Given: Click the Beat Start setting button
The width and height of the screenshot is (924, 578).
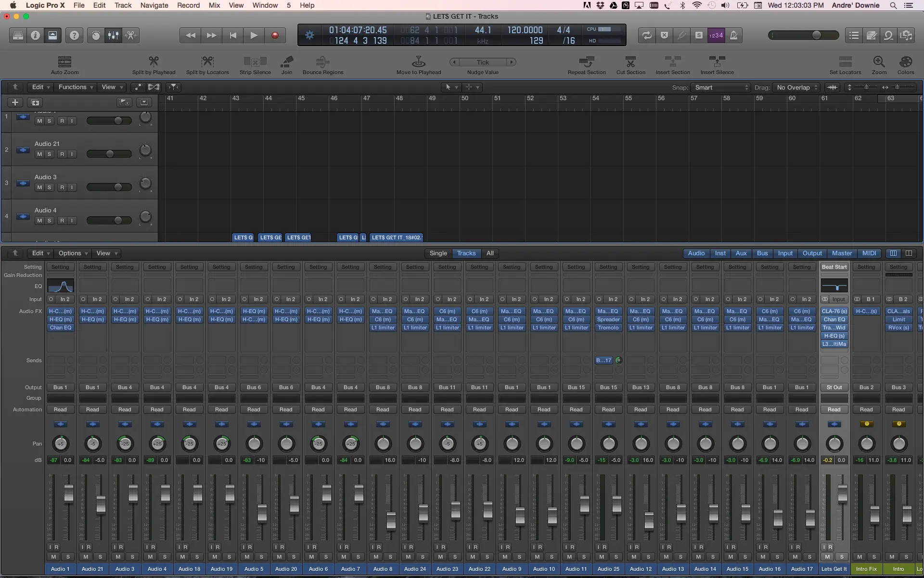Looking at the screenshot, I should (834, 267).
